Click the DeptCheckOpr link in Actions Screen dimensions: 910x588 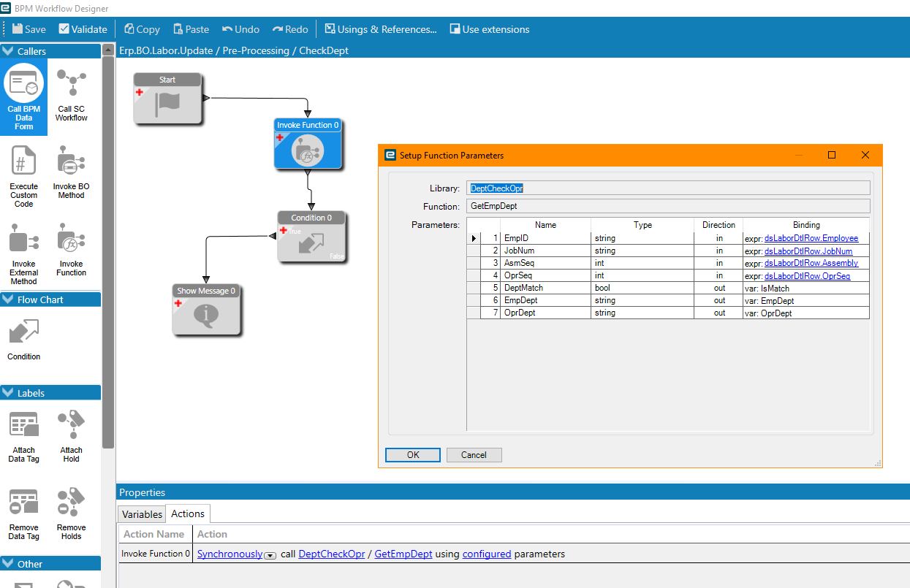[332, 554]
